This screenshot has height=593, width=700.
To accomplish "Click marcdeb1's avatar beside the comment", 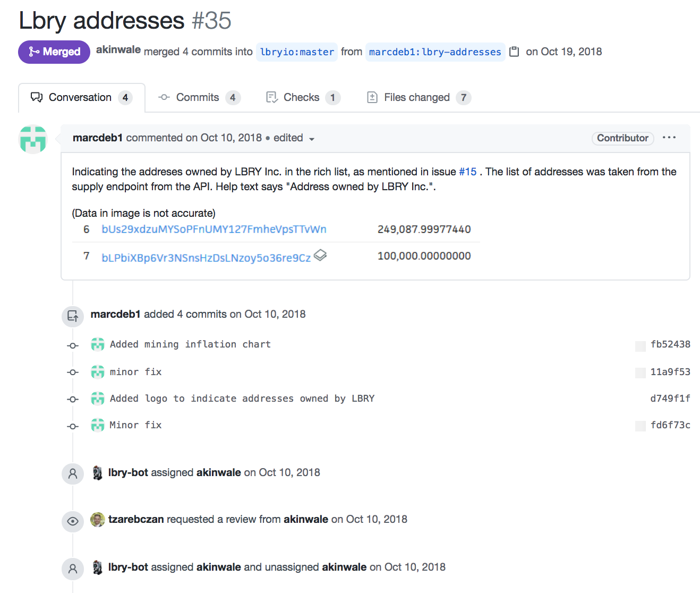I will 33,139.
